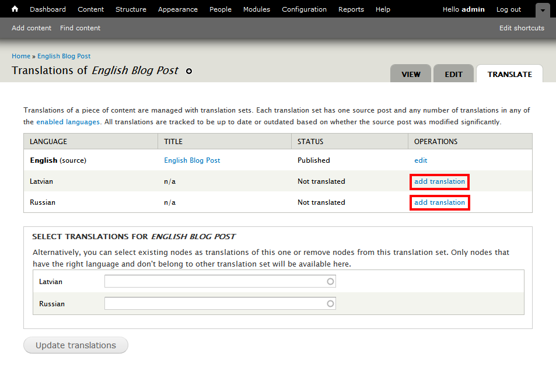
Task: Switch to the Edit tab
Action: (x=453, y=74)
